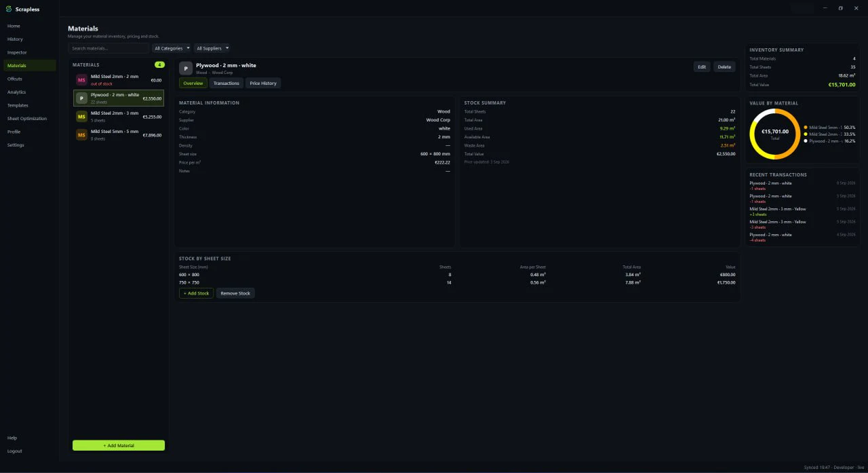Click the orange Mild Steel 5mm legend dot

(x=806, y=127)
